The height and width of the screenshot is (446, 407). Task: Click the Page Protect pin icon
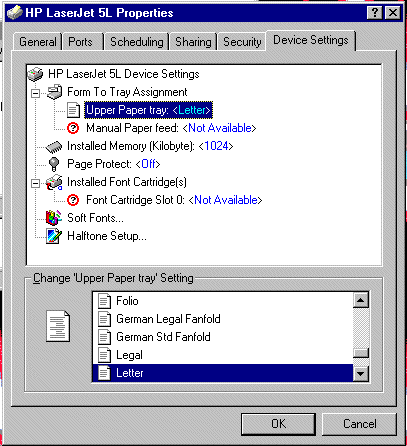tap(54, 164)
